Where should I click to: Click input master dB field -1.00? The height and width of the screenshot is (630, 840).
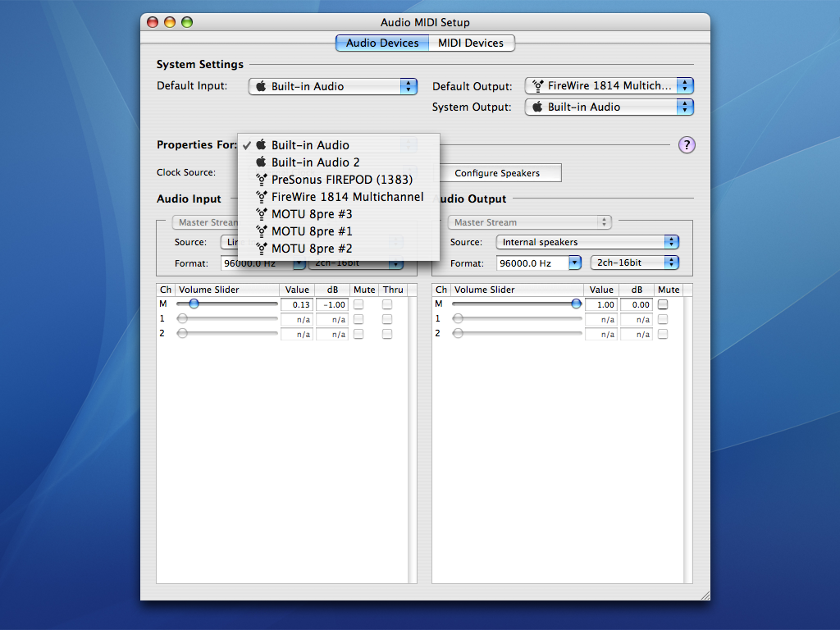point(332,305)
